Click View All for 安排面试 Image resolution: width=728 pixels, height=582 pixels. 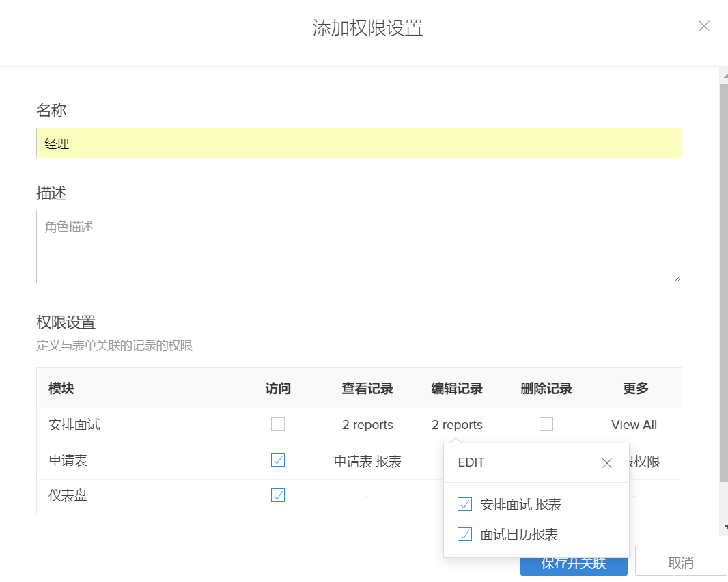[x=634, y=425]
